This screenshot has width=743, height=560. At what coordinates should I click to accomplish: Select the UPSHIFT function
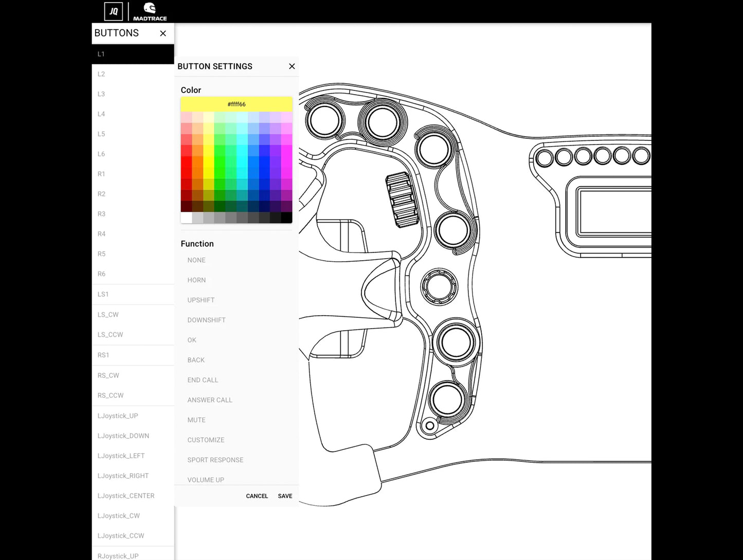[x=201, y=300]
